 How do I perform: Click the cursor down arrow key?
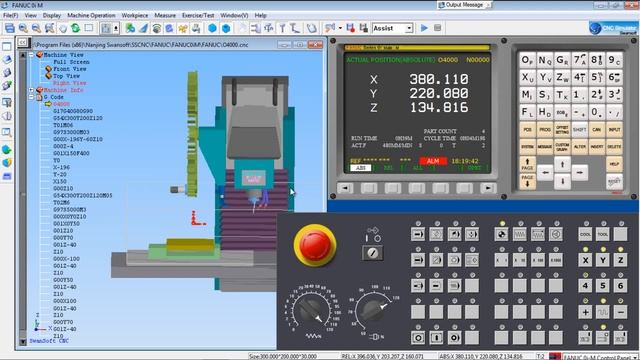coord(562,181)
